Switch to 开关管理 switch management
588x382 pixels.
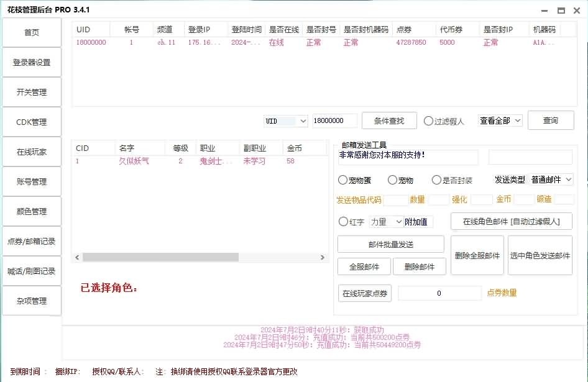tap(31, 92)
